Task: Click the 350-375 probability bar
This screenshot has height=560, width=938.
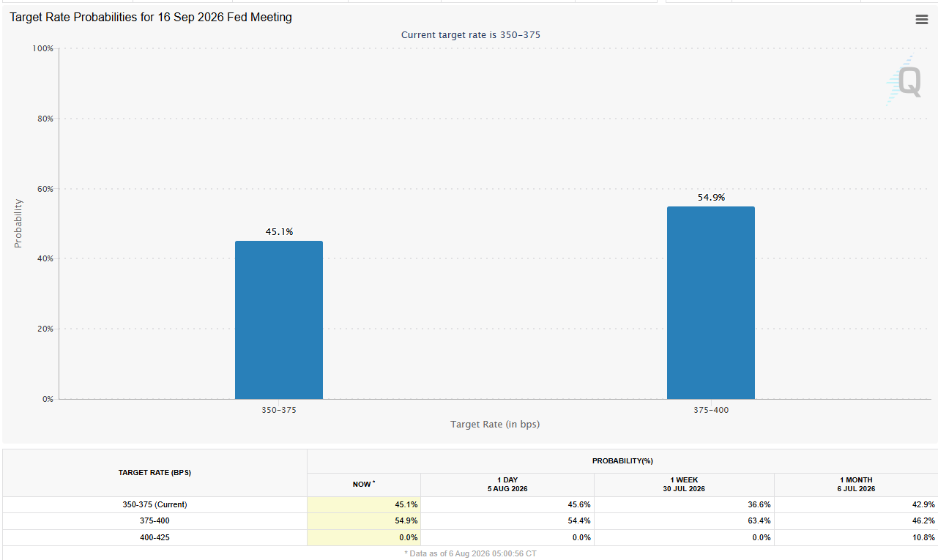Action: click(x=279, y=320)
